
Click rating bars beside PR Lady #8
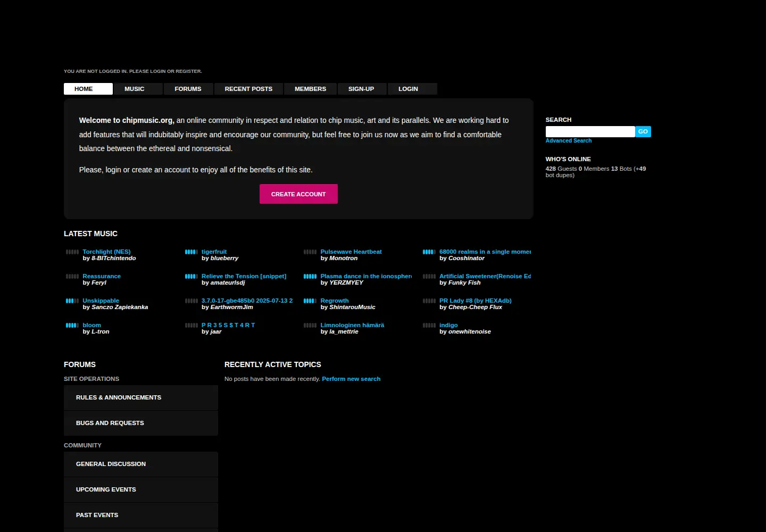click(x=429, y=301)
